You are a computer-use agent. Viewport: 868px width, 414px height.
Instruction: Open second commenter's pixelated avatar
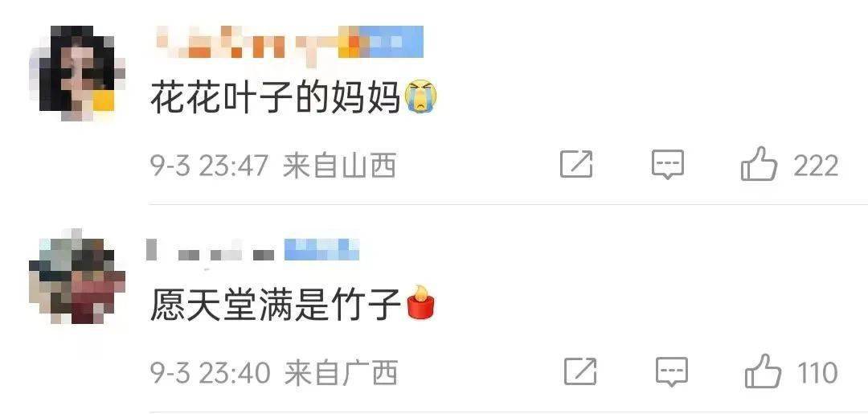(x=77, y=277)
